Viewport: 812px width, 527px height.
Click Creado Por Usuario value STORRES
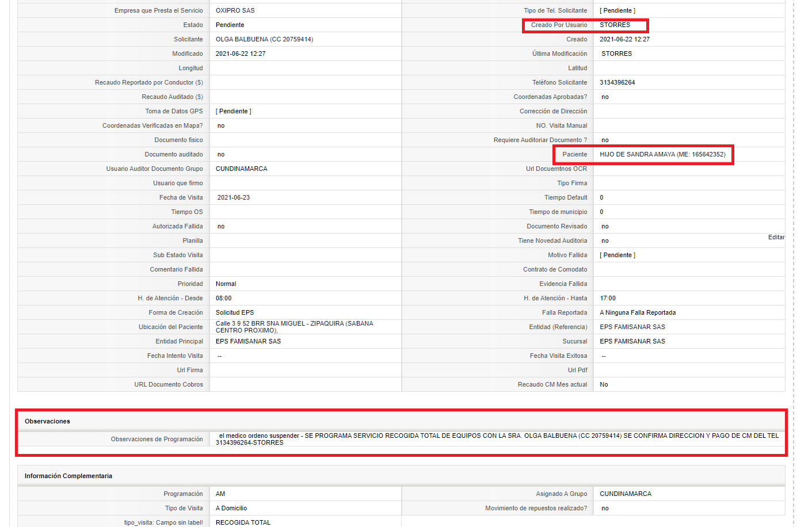tap(615, 25)
